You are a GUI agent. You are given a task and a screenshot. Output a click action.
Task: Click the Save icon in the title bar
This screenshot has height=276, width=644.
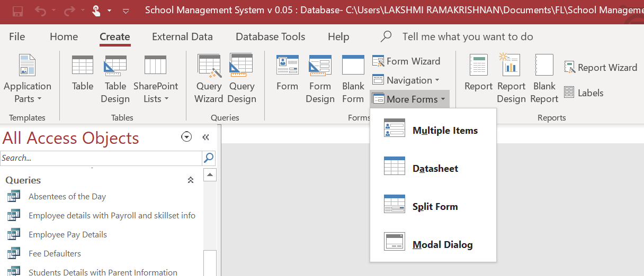[17, 11]
